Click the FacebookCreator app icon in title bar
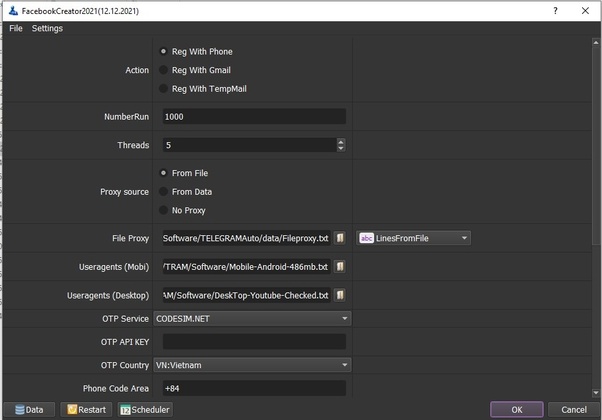Screen dimensions: 602x420 pyautogui.click(x=13, y=11)
